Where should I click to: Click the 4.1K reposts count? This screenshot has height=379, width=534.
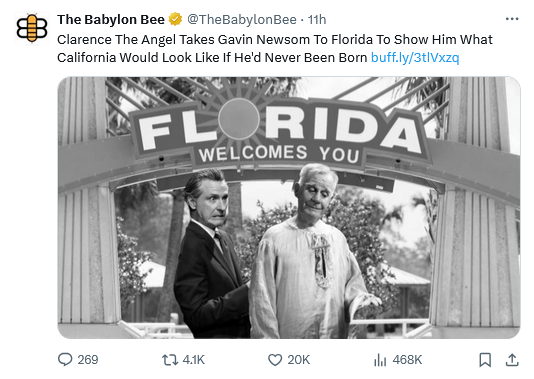point(193,360)
